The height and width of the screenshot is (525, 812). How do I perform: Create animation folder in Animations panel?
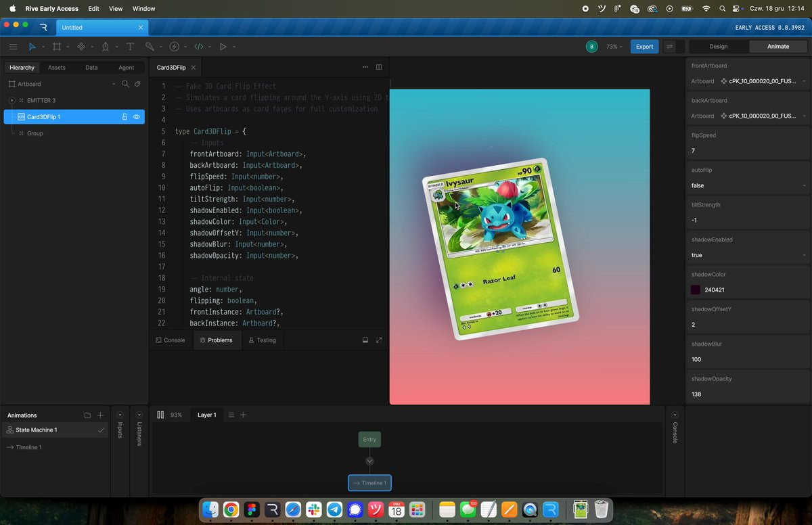tap(87, 415)
